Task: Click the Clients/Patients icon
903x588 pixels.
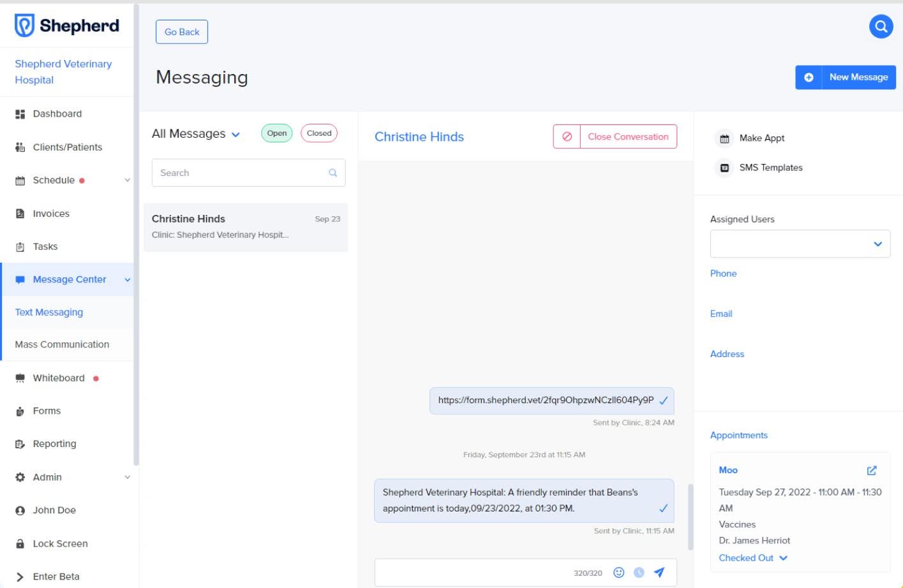Action: [x=20, y=147]
